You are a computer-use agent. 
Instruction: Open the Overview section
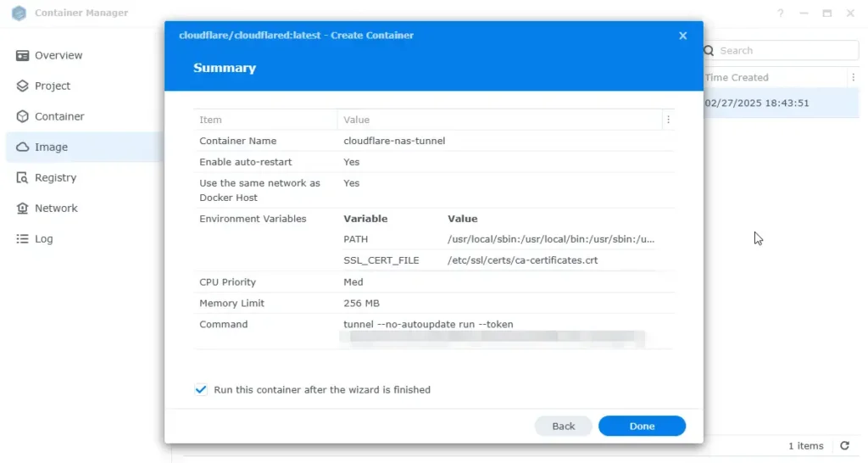tap(84, 55)
